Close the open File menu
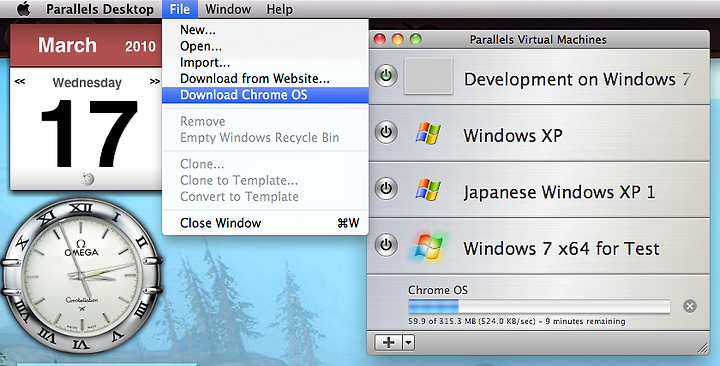The height and width of the screenshot is (366, 720). pyautogui.click(x=180, y=9)
